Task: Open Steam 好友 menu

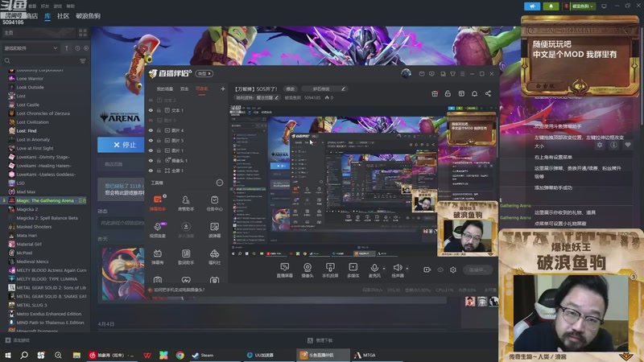Action: pos(45,6)
